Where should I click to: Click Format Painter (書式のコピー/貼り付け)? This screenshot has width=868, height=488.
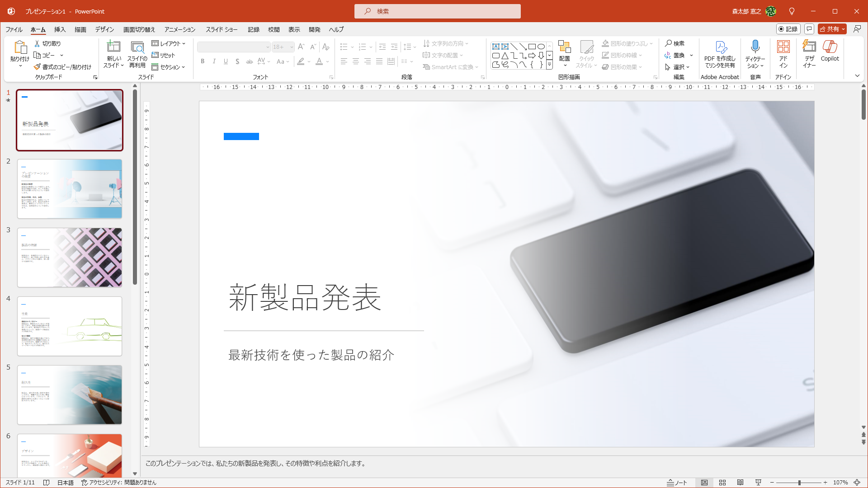pos(62,67)
